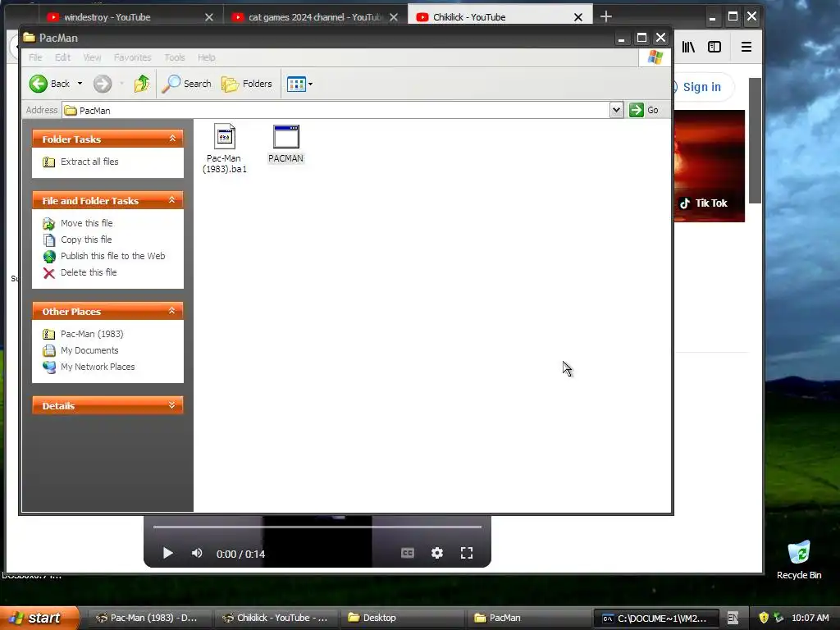This screenshot has width=840, height=630.
Task: Click the Go button
Action: pos(644,110)
